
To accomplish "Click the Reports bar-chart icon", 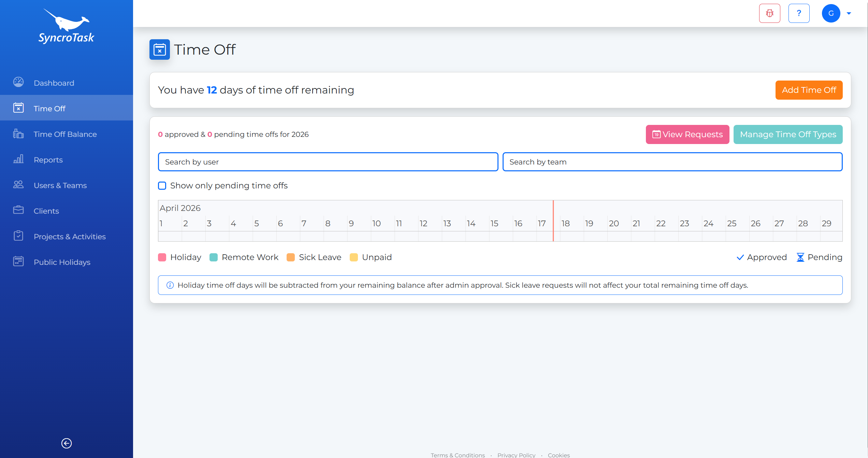I will click(18, 159).
